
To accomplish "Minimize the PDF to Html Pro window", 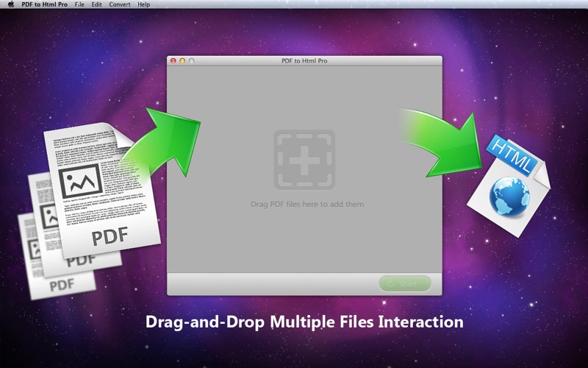I will coord(182,61).
